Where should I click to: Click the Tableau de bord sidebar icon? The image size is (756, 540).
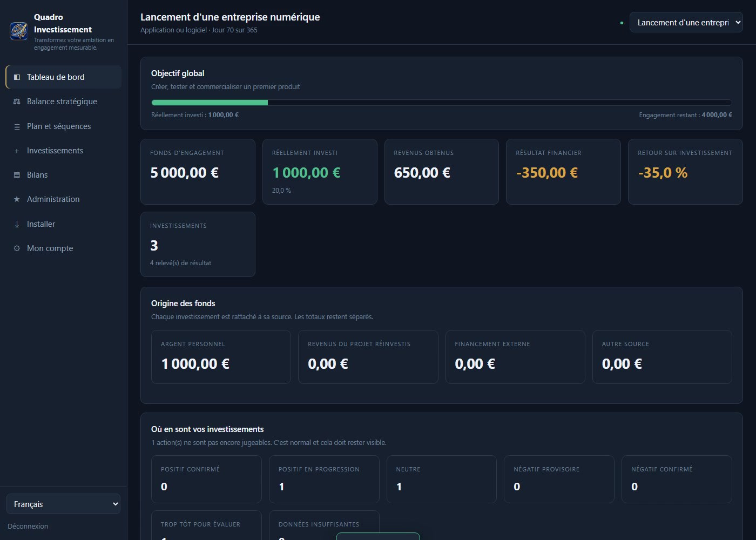(x=17, y=77)
